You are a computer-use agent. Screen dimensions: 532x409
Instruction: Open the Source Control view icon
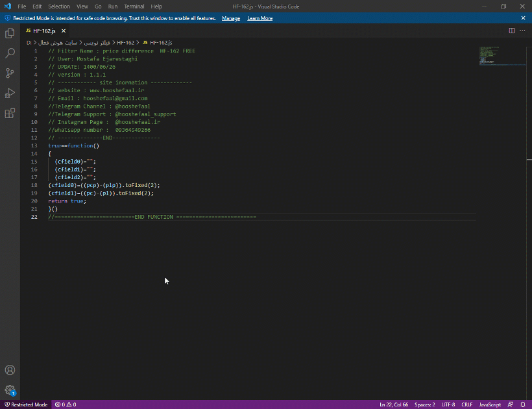tap(10, 73)
